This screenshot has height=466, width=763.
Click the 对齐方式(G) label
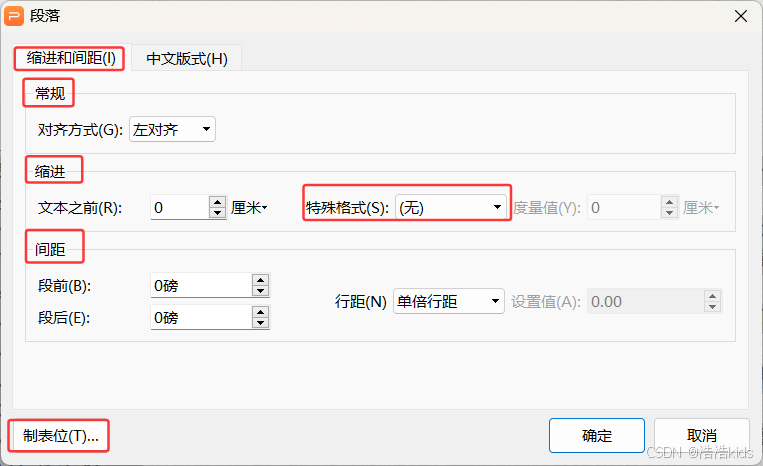pyautogui.click(x=80, y=130)
